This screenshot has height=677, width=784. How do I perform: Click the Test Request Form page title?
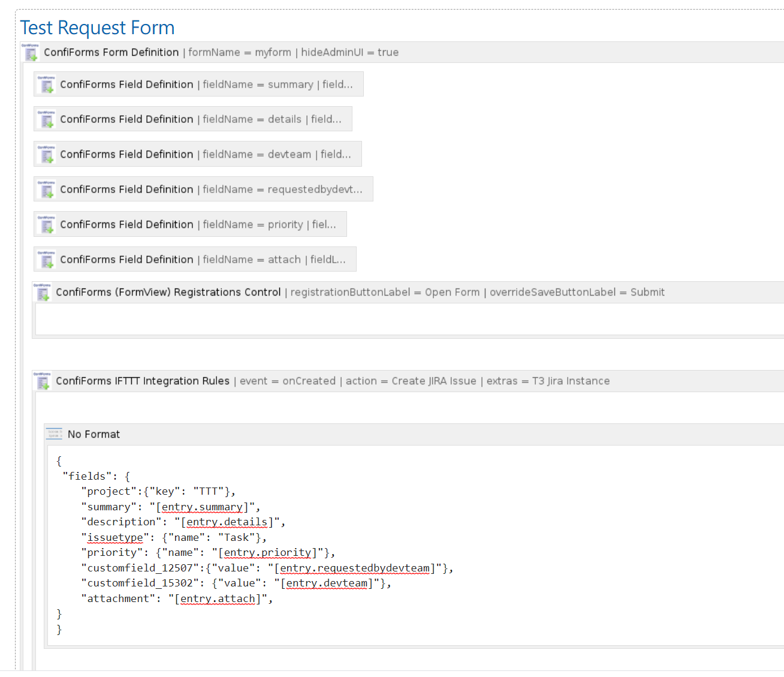[x=97, y=28]
